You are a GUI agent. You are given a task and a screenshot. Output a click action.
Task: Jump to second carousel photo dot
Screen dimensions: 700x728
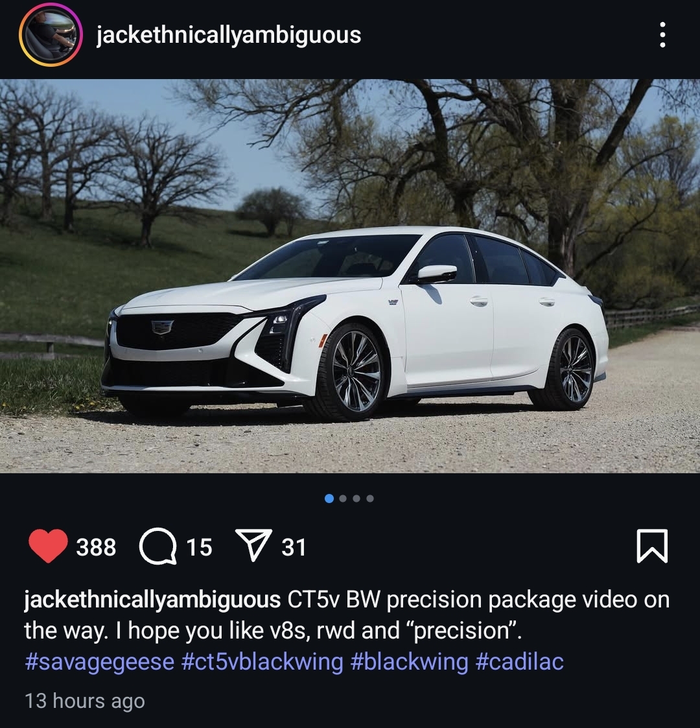[x=343, y=499]
